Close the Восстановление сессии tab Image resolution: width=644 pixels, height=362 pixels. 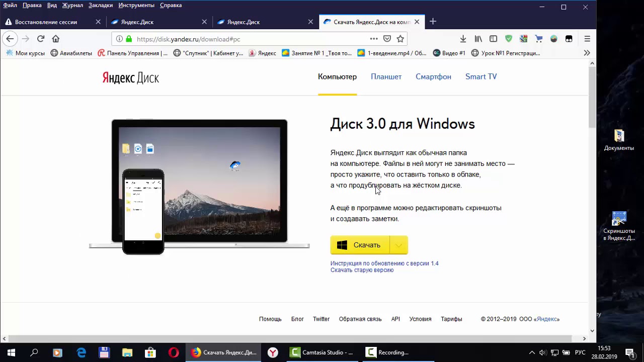98,22
